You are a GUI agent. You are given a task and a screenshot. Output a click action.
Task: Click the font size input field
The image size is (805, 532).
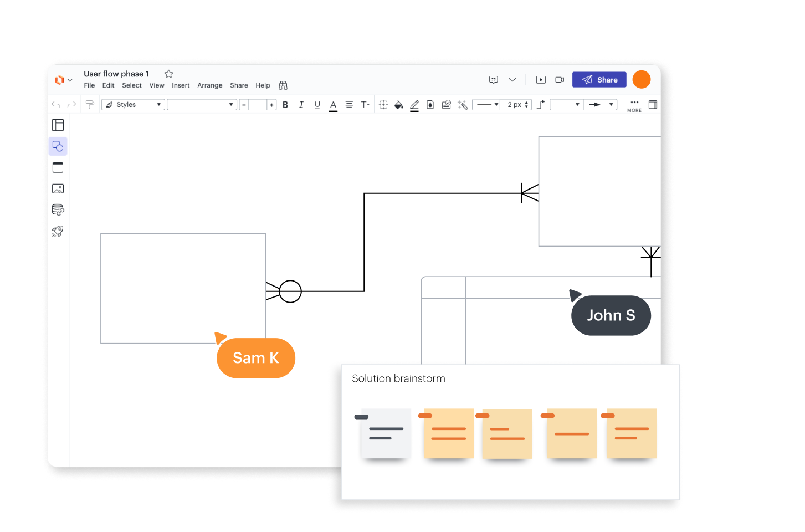coord(258,105)
